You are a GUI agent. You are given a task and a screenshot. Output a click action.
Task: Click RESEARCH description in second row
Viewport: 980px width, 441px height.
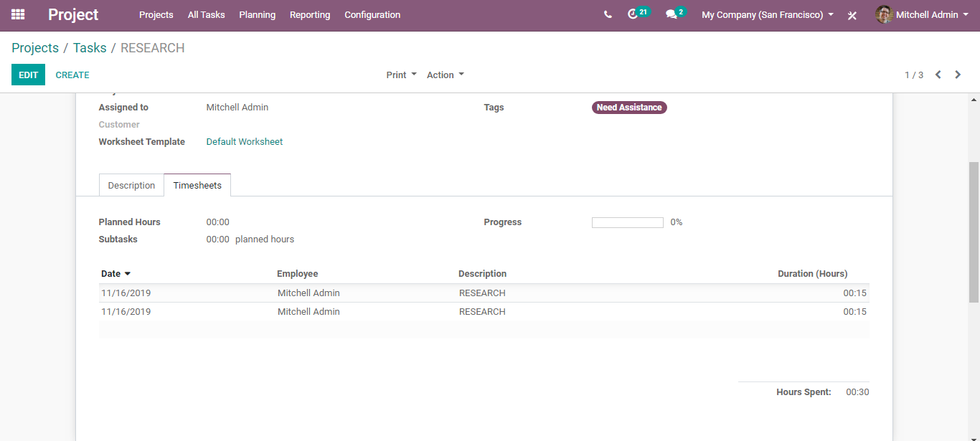(x=482, y=312)
